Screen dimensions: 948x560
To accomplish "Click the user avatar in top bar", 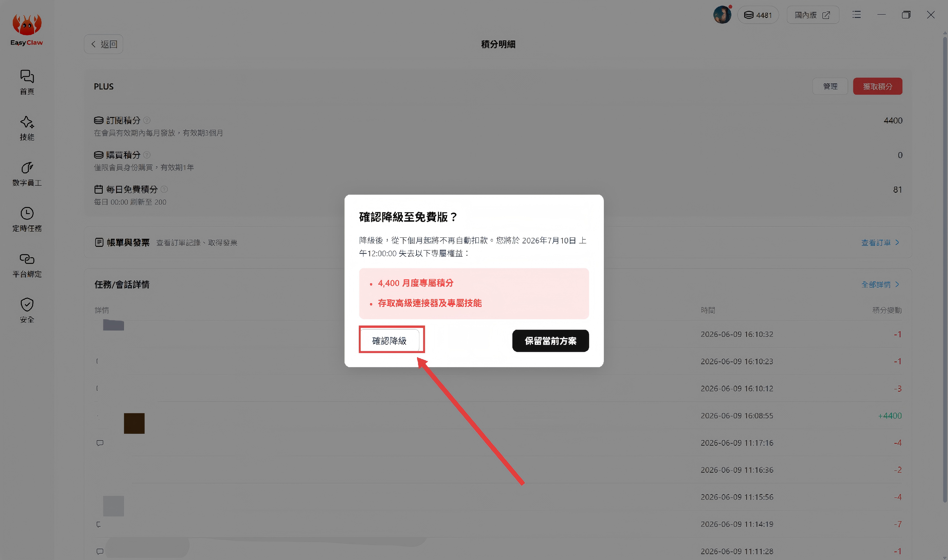I will pyautogui.click(x=722, y=15).
